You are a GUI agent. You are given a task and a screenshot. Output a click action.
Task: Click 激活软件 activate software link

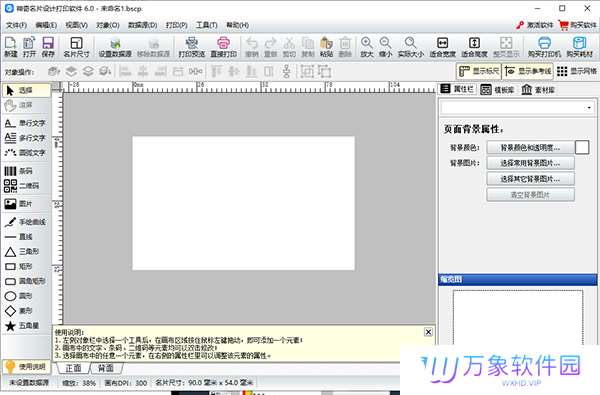535,25
